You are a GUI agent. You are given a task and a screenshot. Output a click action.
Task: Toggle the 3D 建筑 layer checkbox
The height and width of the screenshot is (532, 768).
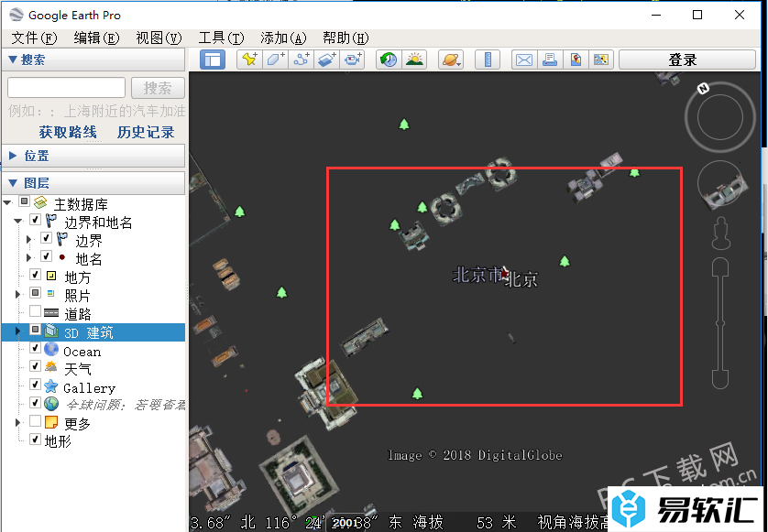click(x=35, y=330)
